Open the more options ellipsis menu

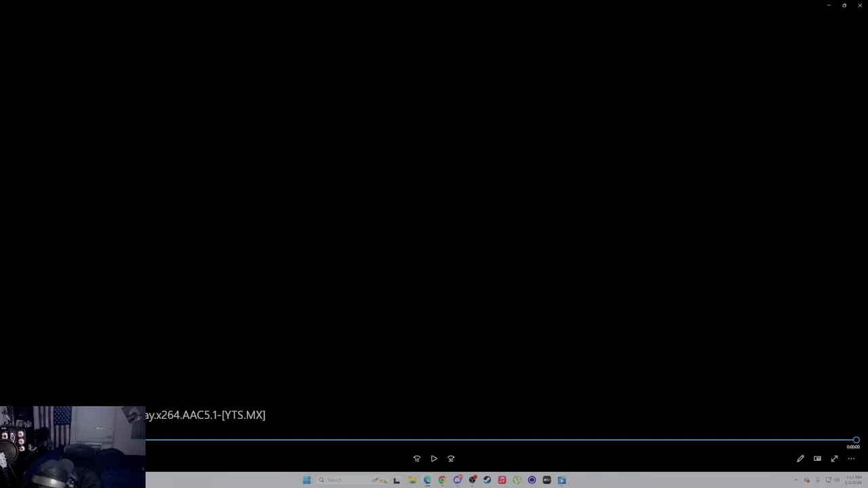coord(851,459)
